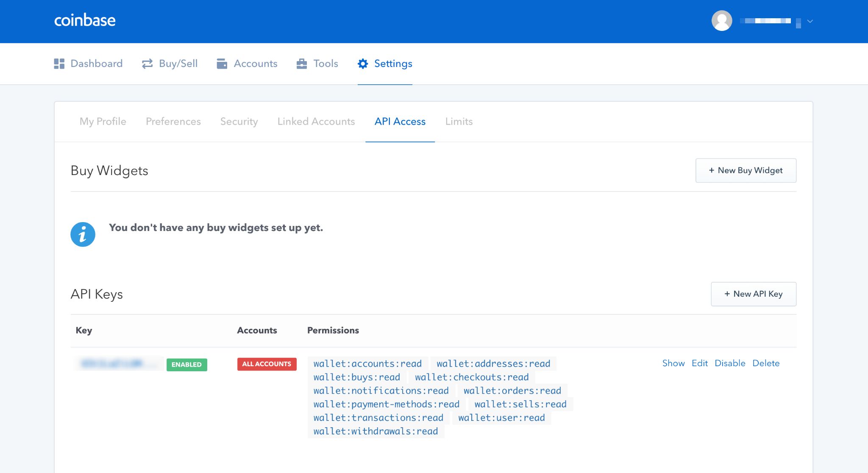The height and width of the screenshot is (473, 868).
Task: Click the wallet:transactions:read permission
Action: pos(378,418)
